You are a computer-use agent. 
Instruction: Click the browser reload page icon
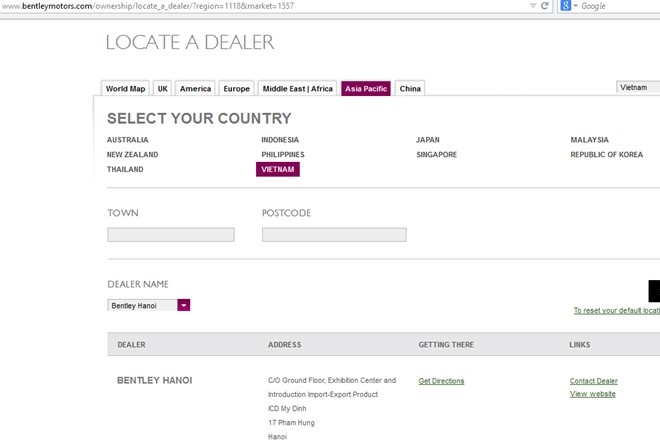[x=545, y=6]
